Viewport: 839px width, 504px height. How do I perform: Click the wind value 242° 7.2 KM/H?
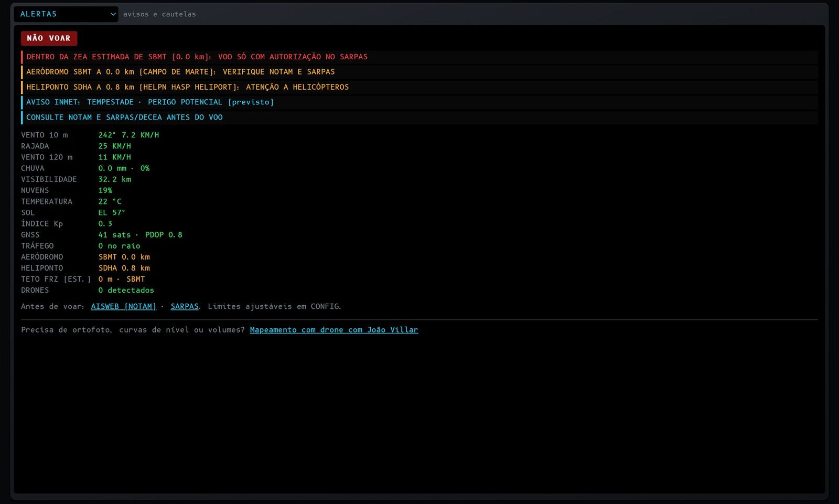128,135
